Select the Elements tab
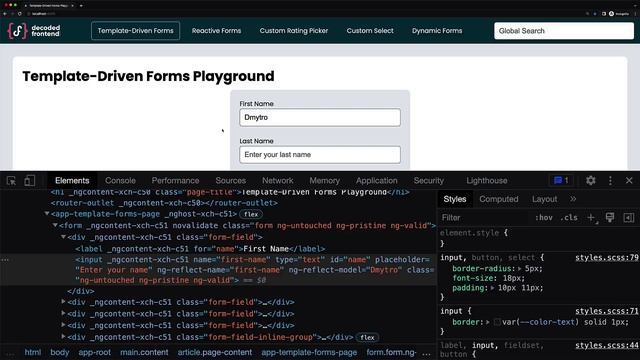This screenshot has width=640, height=360. tap(72, 180)
